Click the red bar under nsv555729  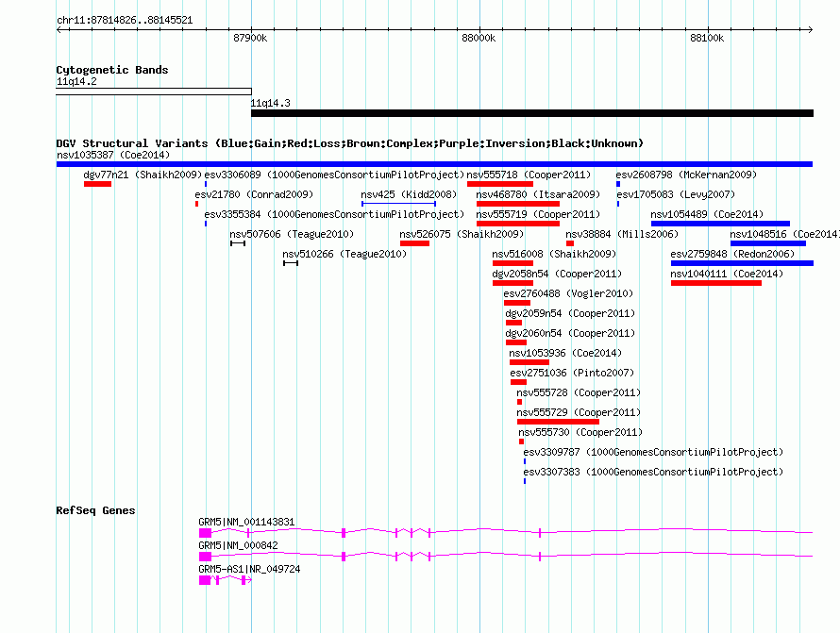tap(558, 422)
